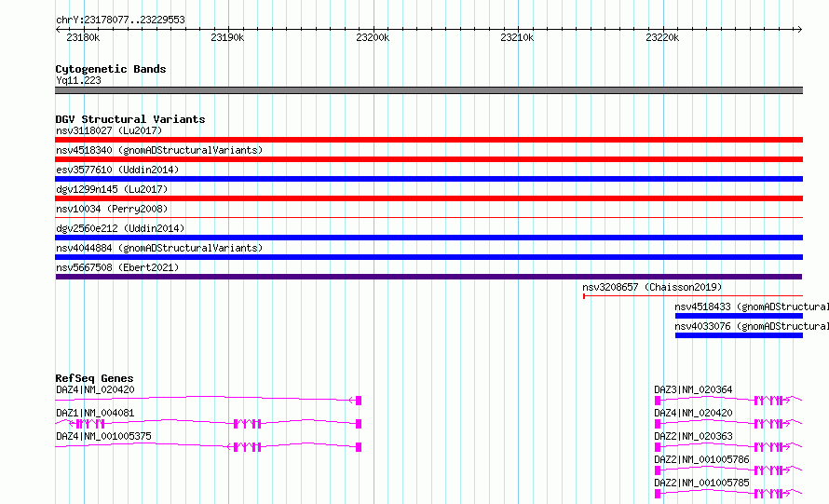Select the DAZ2|NM_020363 gene label
The height and width of the screenshot is (504, 829).
(693, 436)
